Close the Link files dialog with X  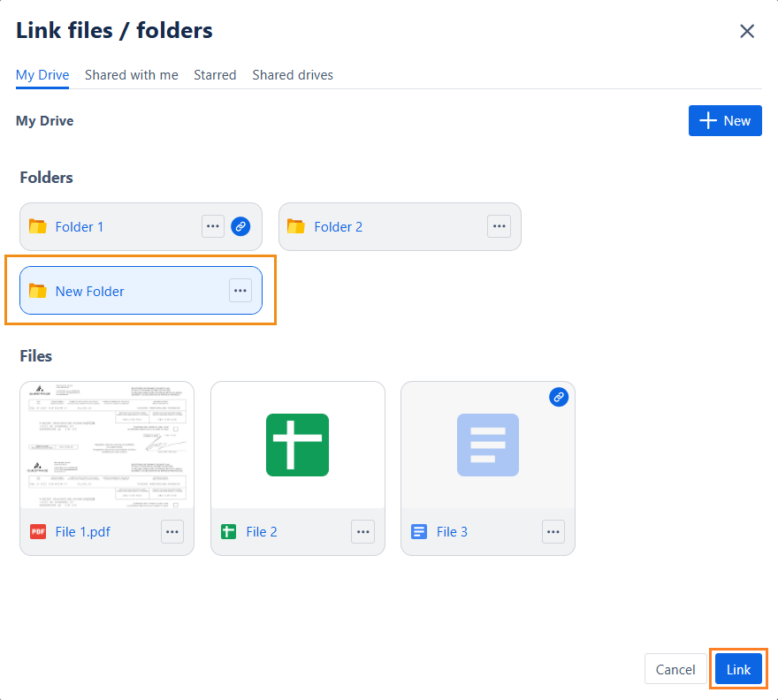[747, 31]
